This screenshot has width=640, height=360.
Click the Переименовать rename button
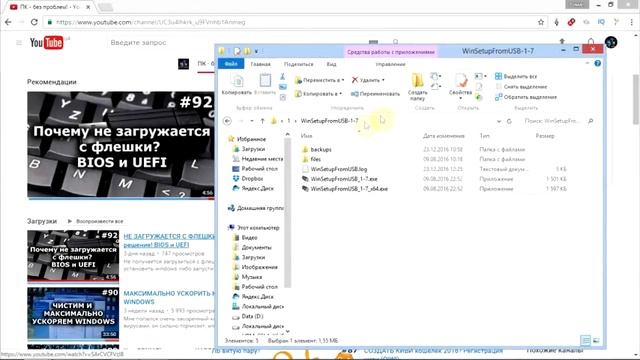point(376,94)
